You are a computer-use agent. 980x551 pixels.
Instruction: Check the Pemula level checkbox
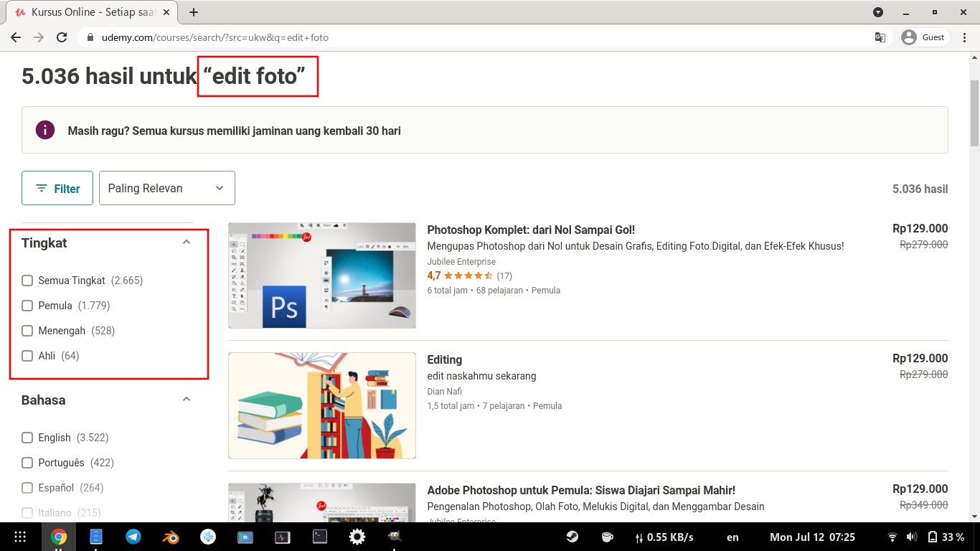click(27, 306)
